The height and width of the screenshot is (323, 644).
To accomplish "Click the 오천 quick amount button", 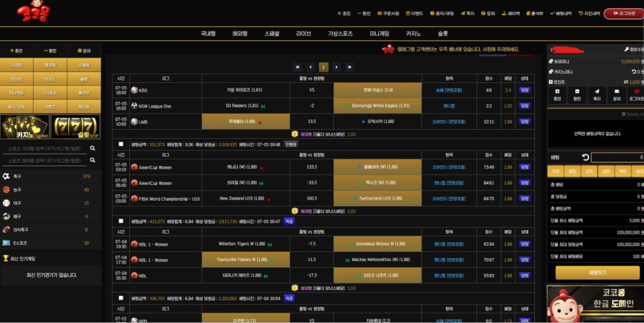I will [555, 172].
